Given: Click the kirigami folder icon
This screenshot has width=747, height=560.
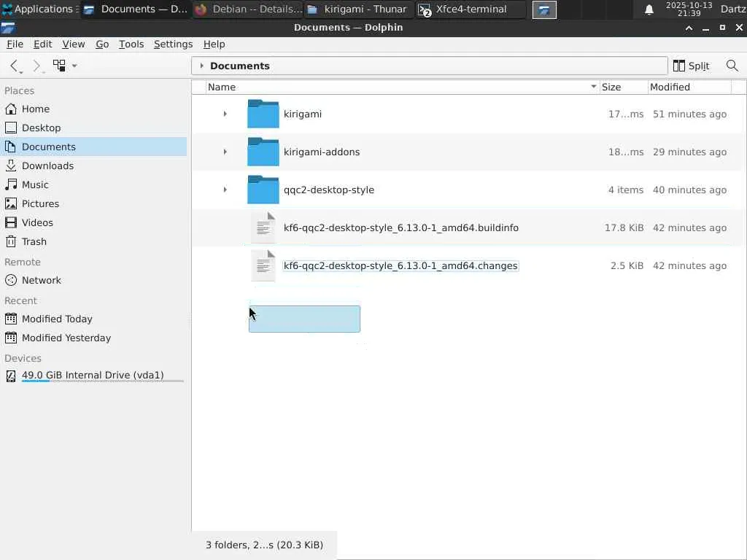Looking at the screenshot, I should pos(263,114).
